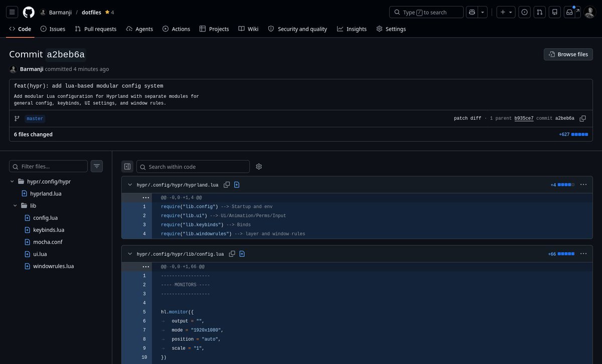Open the master branch label
The image size is (602, 364).
pos(35,119)
